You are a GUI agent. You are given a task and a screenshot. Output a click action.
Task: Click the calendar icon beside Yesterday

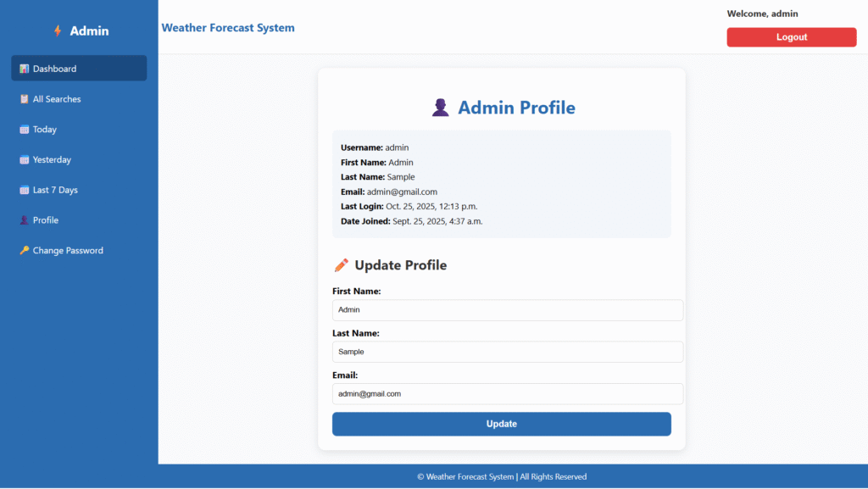[x=25, y=160]
